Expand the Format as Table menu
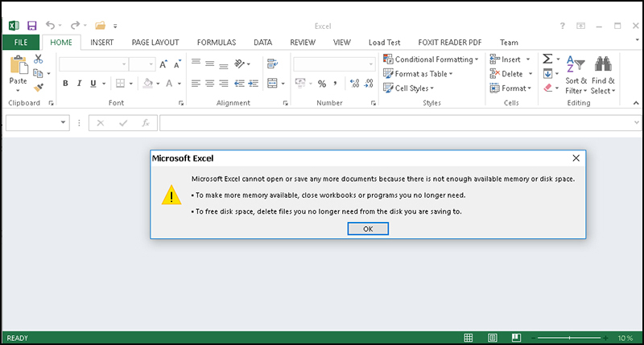This screenshot has width=644, height=345. pos(418,74)
